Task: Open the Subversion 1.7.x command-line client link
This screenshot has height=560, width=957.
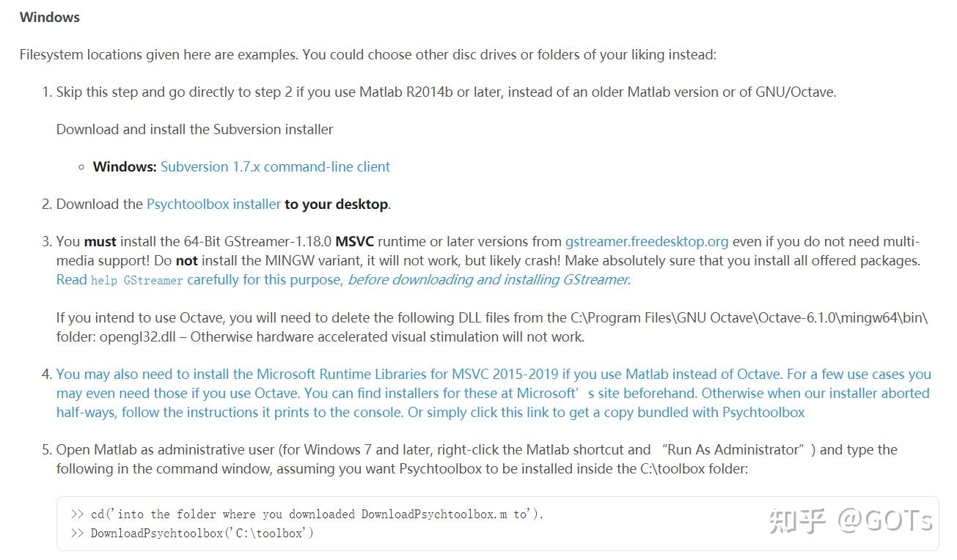Action: pyautogui.click(x=275, y=166)
